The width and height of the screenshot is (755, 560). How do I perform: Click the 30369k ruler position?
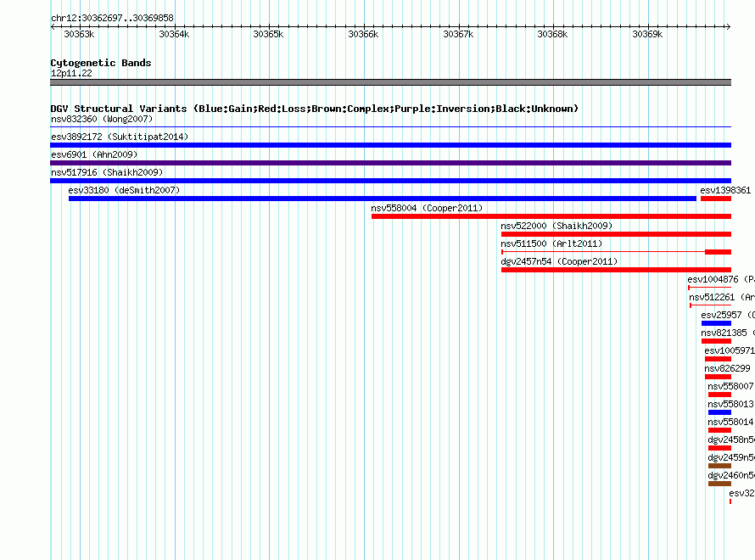647,34
